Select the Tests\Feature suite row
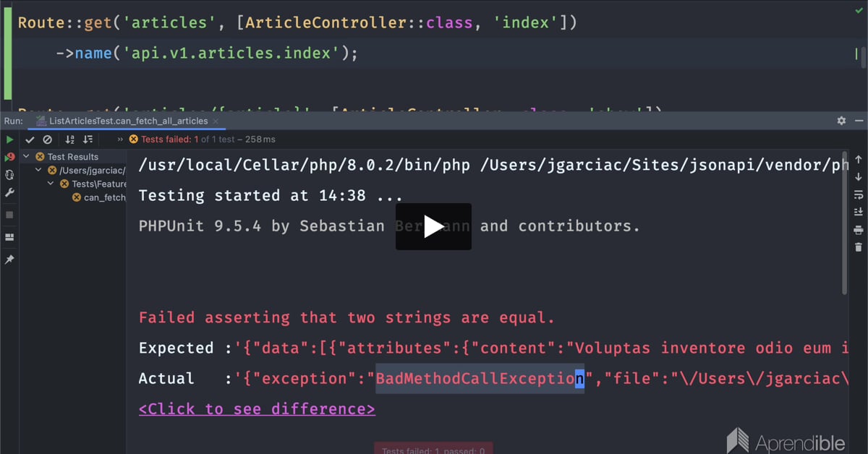This screenshot has width=868, height=454. point(73,184)
